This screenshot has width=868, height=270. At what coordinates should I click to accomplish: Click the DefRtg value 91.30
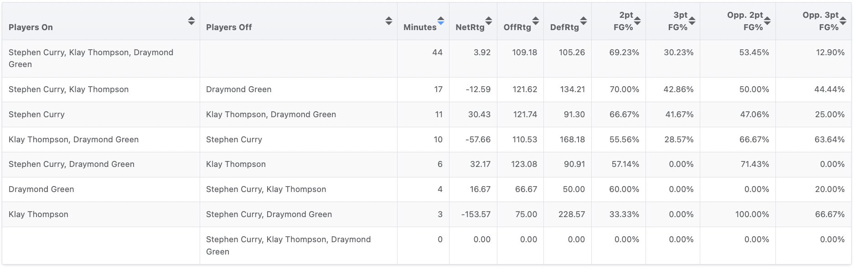click(574, 114)
